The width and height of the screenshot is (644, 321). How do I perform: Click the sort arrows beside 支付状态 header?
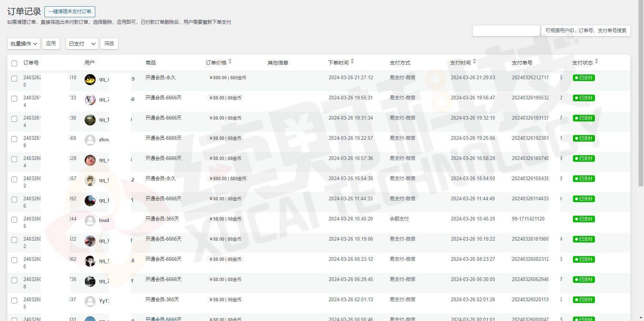click(x=596, y=62)
